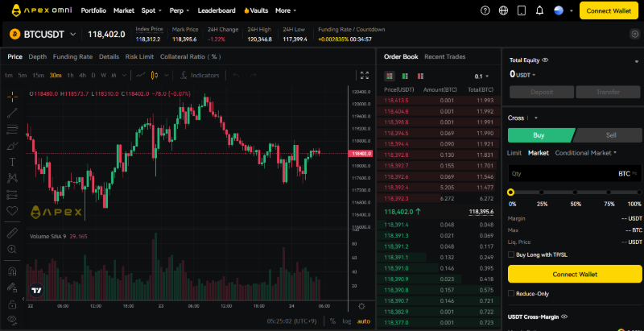
Task: Select the text annotation tool
Action: (12, 162)
